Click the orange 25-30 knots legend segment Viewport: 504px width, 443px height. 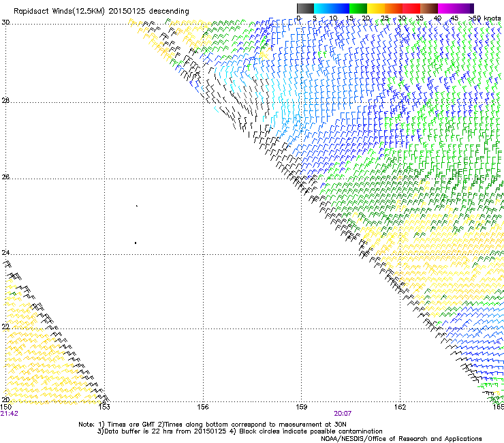pos(394,8)
